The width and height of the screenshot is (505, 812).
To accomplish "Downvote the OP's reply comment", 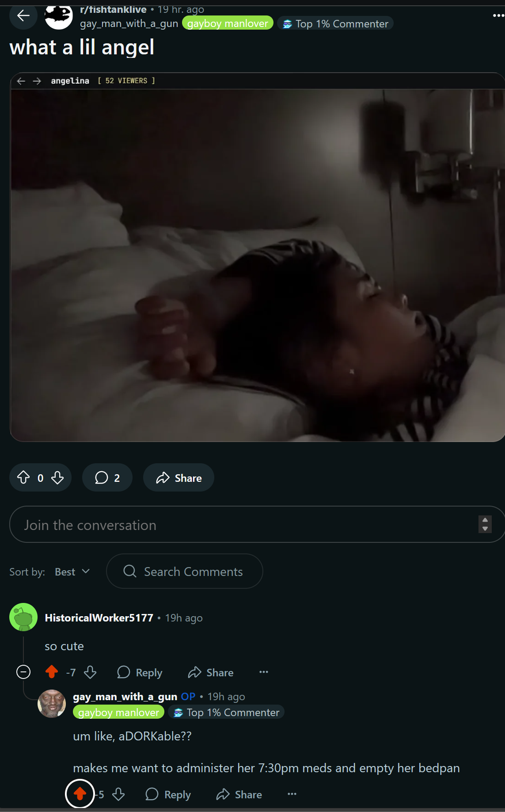I will 118,794.
